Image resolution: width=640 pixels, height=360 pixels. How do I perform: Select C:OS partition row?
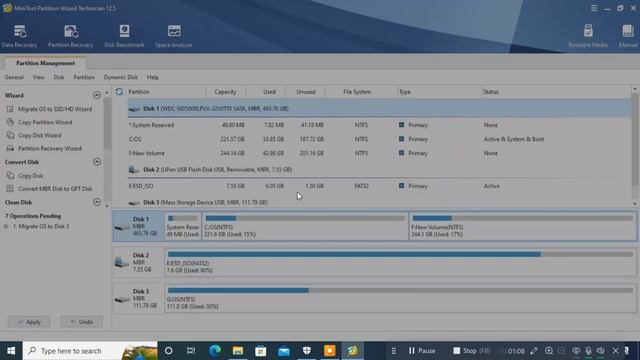coord(379,139)
